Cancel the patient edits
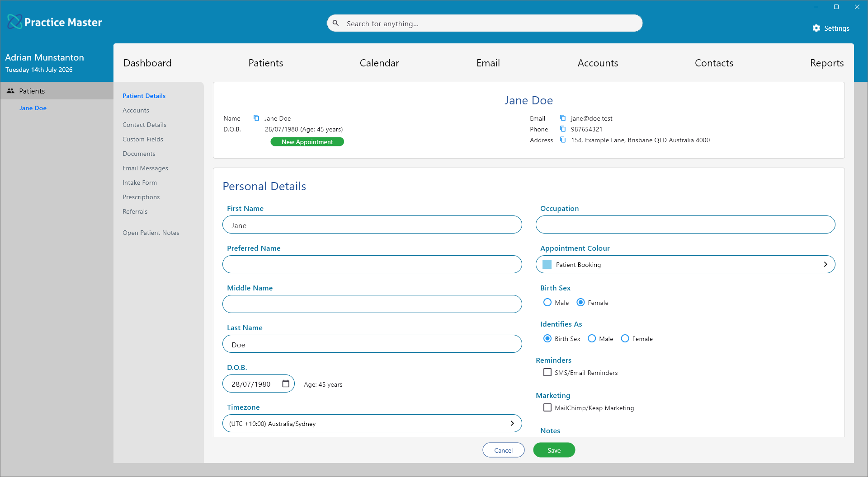This screenshot has height=477, width=868. coord(503,450)
